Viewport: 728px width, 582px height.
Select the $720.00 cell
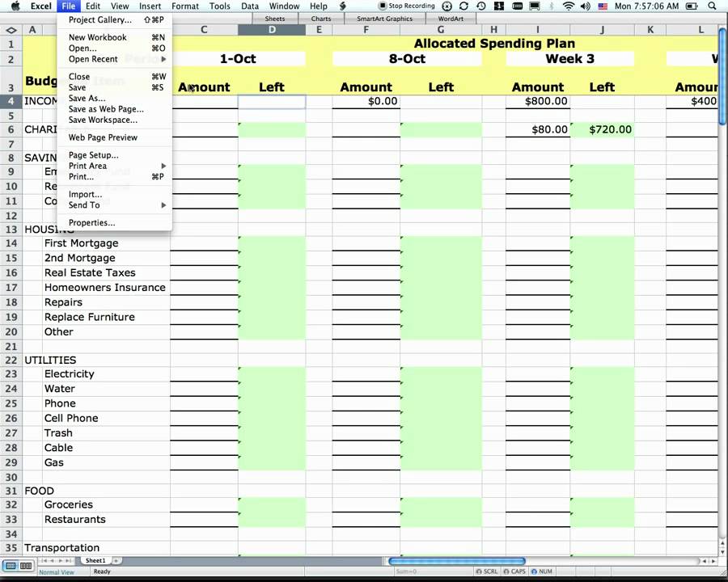(602, 129)
